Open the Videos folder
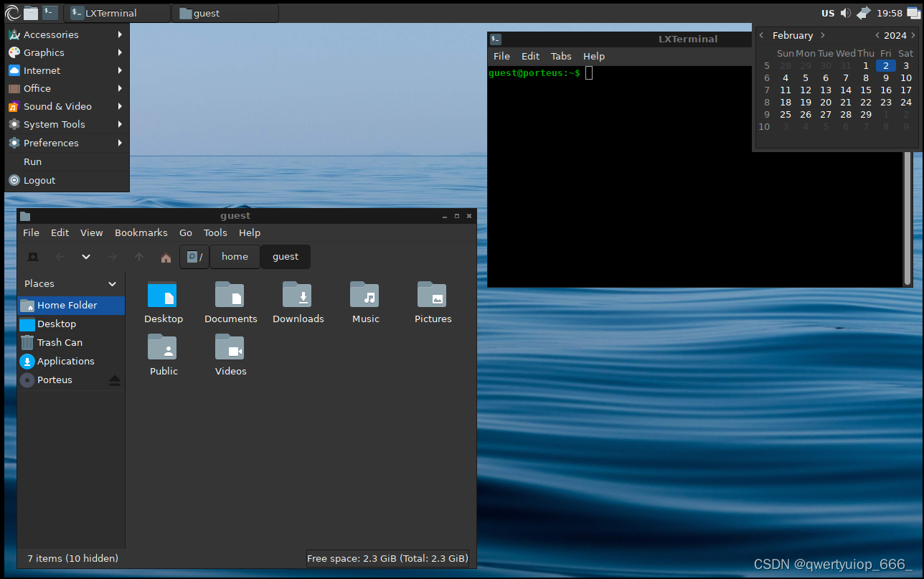This screenshot has width=924, height=579. pos(230,350)
